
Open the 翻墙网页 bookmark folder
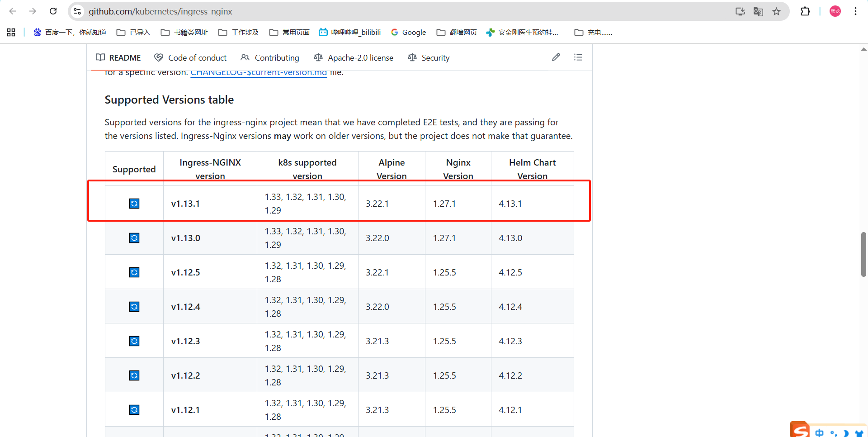pyautogui.click(x=457, y=32)
